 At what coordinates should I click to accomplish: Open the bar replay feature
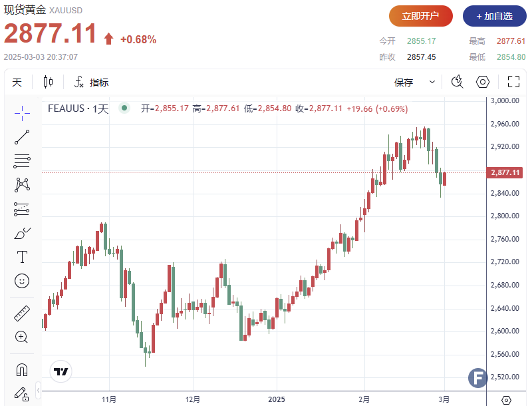(x=457, y=82)
